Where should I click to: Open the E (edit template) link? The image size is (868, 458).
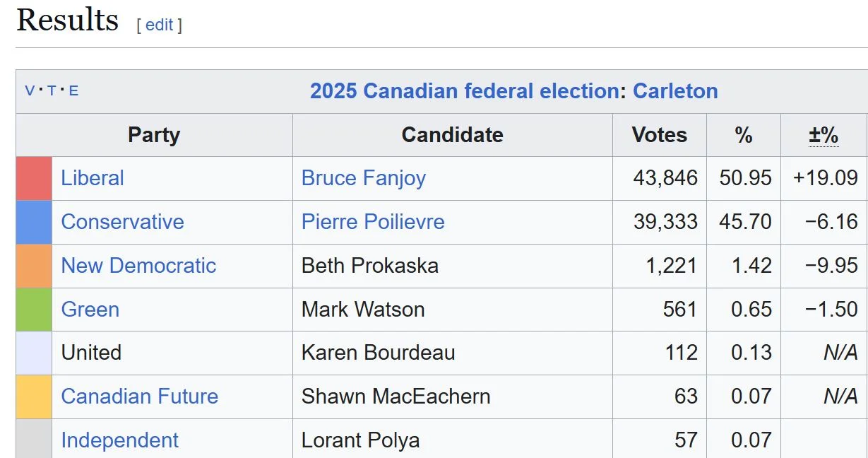[73, 91]
